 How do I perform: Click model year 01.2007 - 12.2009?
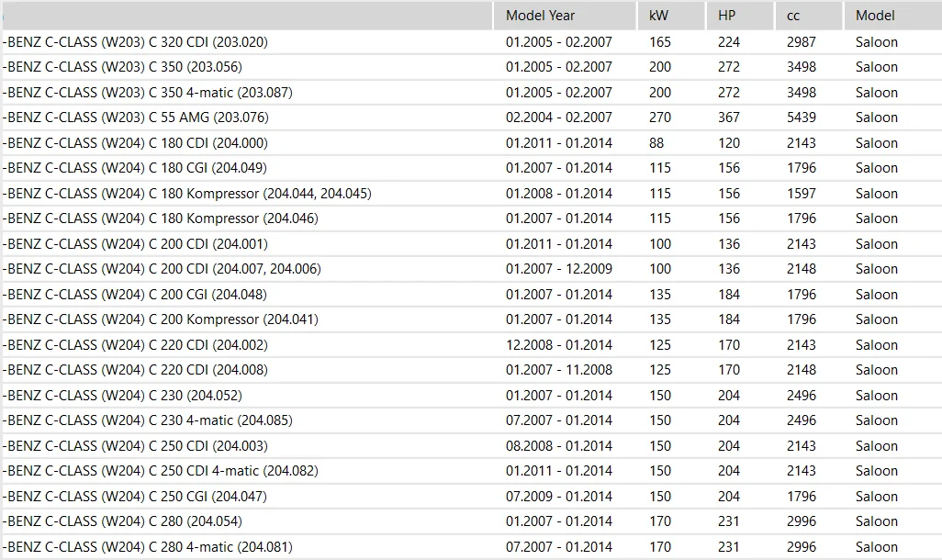click(559, 269)
